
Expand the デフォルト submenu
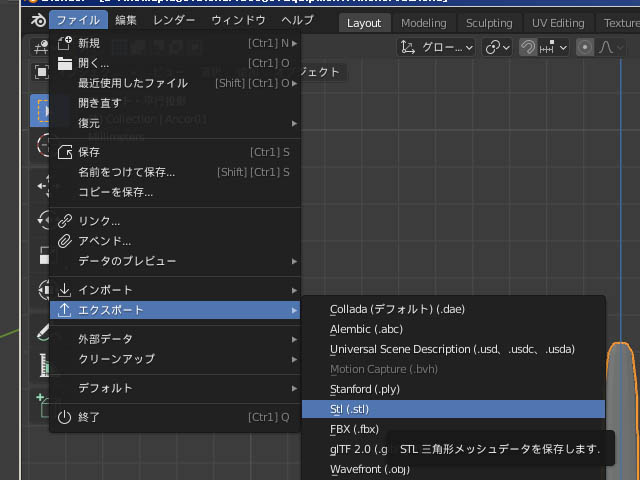(175, 388)
